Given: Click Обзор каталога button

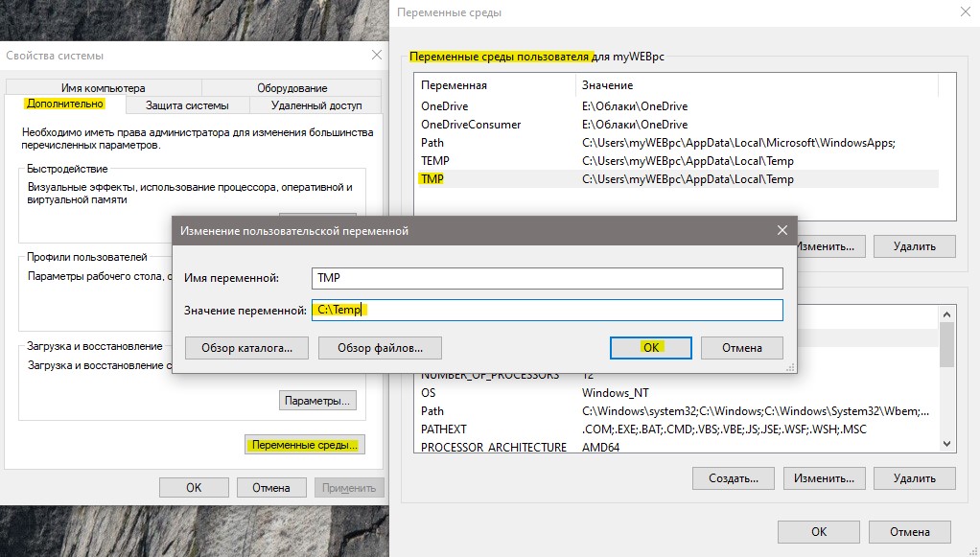Looking at the screenshot, I should tap(246, 348).
